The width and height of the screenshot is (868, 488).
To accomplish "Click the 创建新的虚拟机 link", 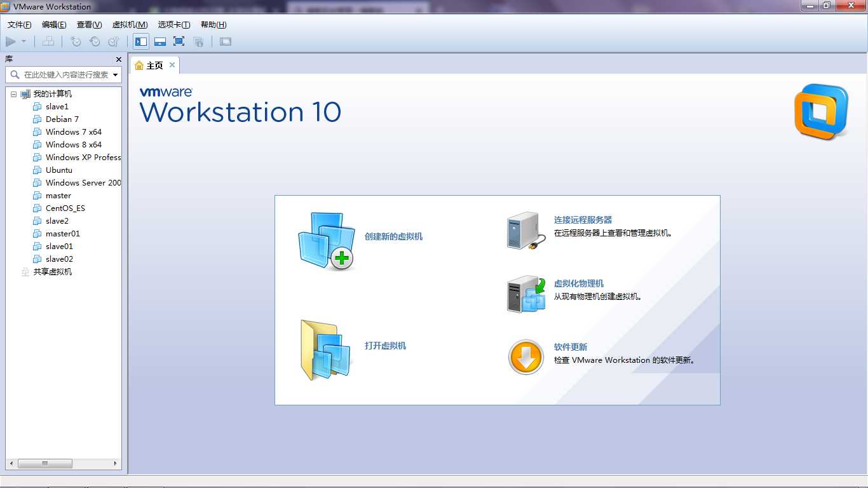I will (393, 236).
